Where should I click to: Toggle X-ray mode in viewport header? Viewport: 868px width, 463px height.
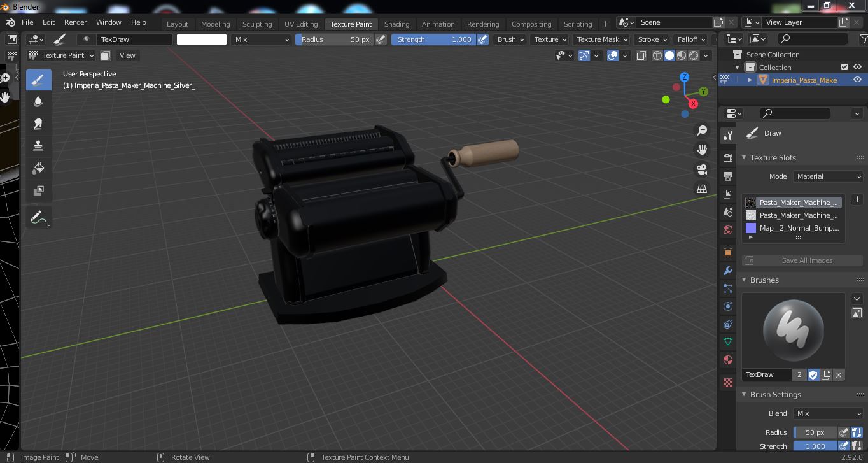(x=641, y=55)
